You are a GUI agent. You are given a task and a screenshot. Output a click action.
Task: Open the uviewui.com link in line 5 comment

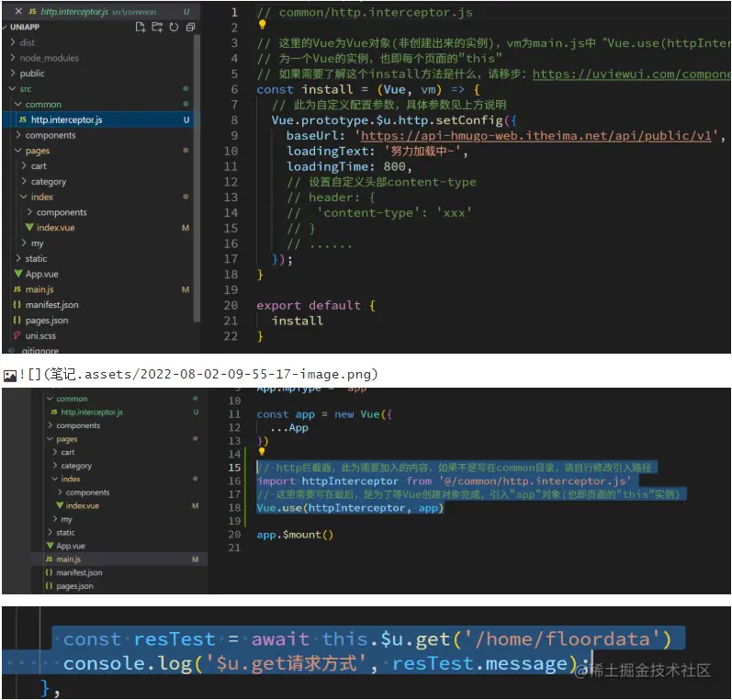631,73
